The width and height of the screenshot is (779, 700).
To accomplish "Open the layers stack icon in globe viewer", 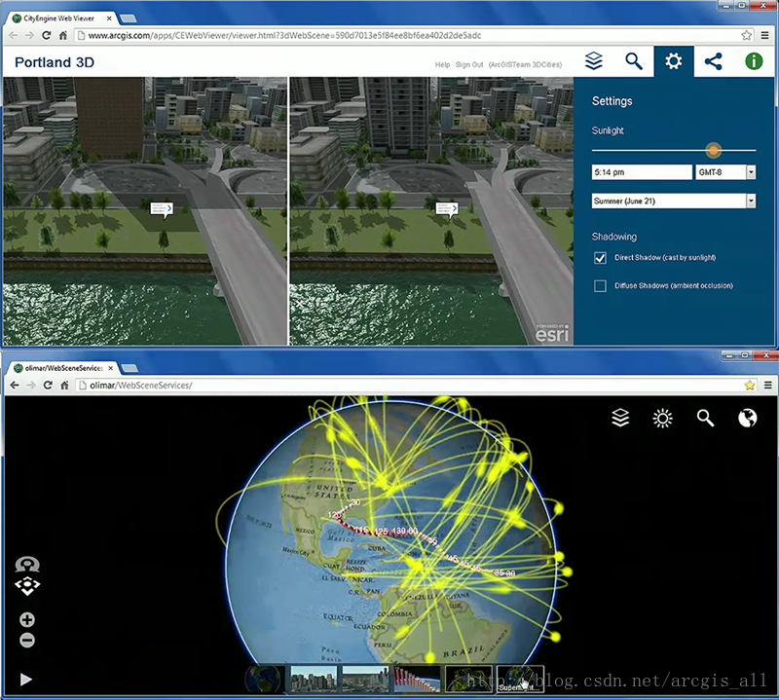I will tap(620, 419).
